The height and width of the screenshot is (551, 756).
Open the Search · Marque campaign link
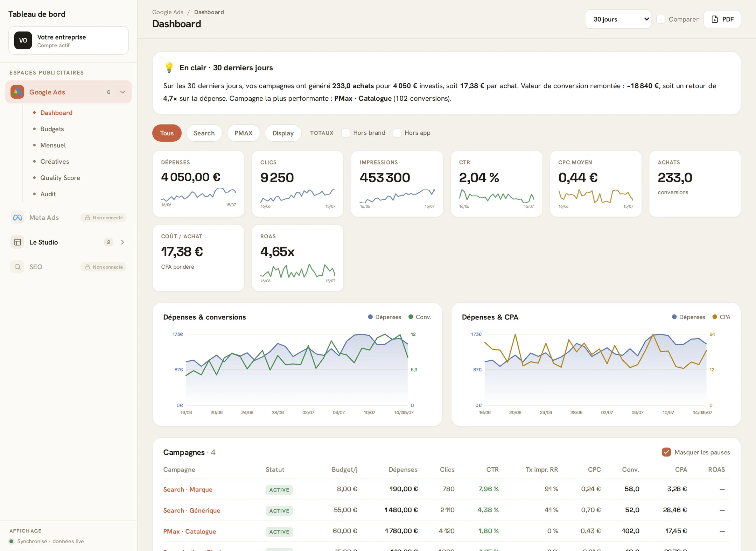[x=188, y=489]
